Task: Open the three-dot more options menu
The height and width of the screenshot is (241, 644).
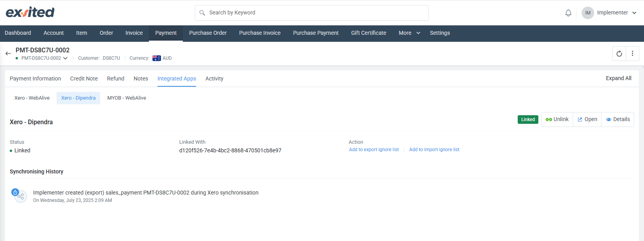Action: (633, 54)
